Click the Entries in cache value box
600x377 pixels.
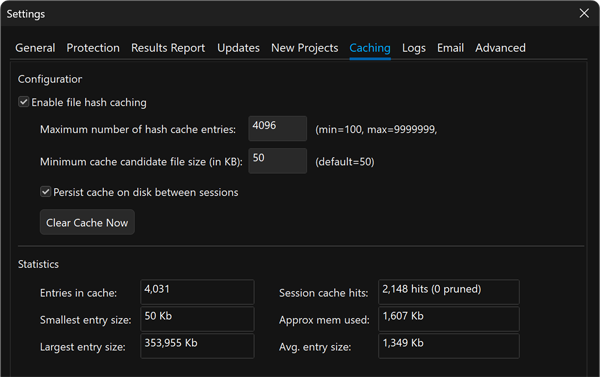(x=197, y=292)
